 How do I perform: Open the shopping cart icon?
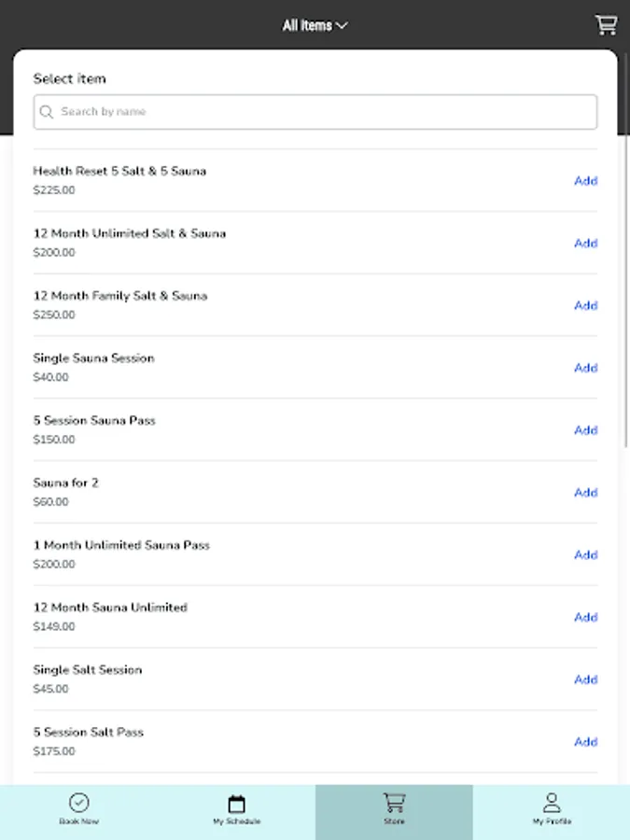(x=607, y=25)
